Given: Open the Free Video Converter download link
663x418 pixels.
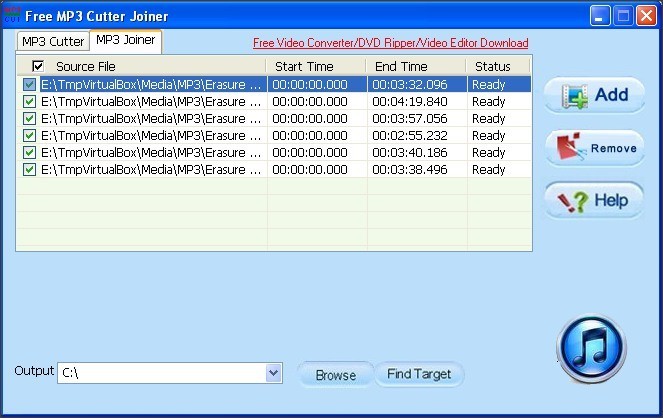Looking at the screenshot, I should tap(391, 43).
